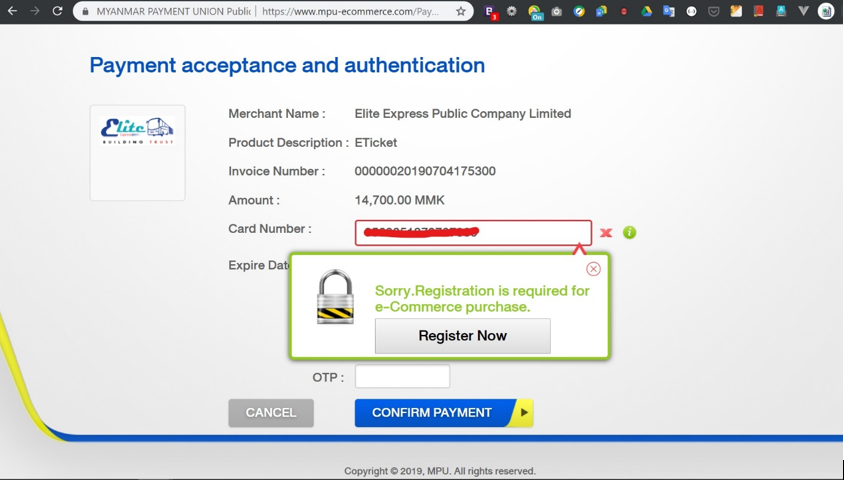Focus the OTP input field
845x481 pixels.
(402, 377)
